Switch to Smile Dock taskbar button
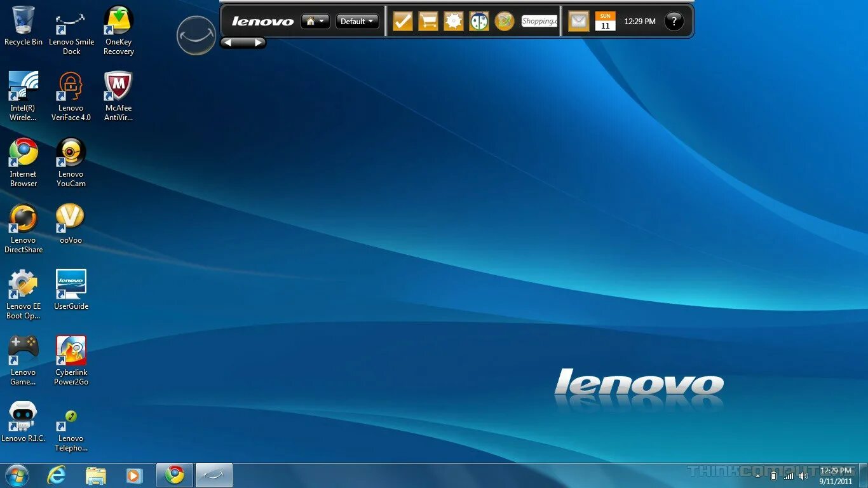The height and width of the screenshot is (488, 868). (214, 475)
